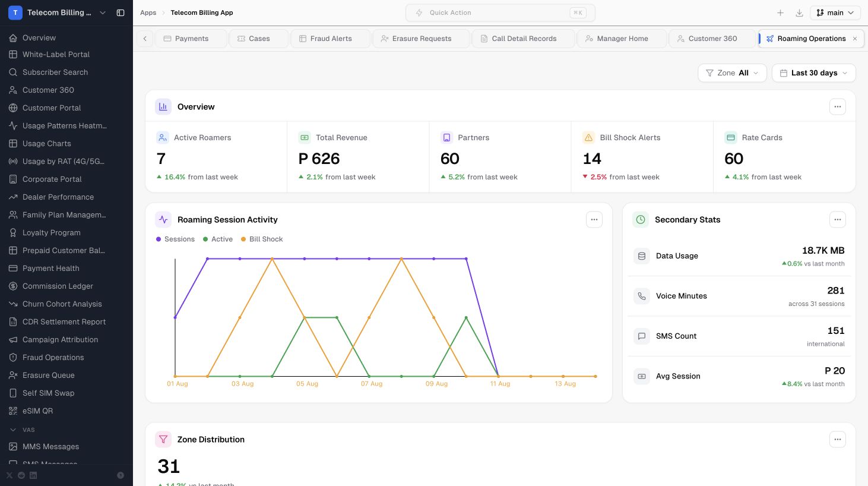Click the X social icon in sidebar footer
This screenshot has width=868, height=486.
point(9,475)
